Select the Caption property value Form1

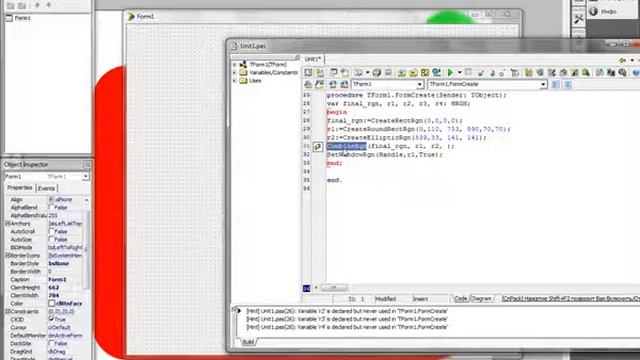pyautogui.click(x=58, y=280)
